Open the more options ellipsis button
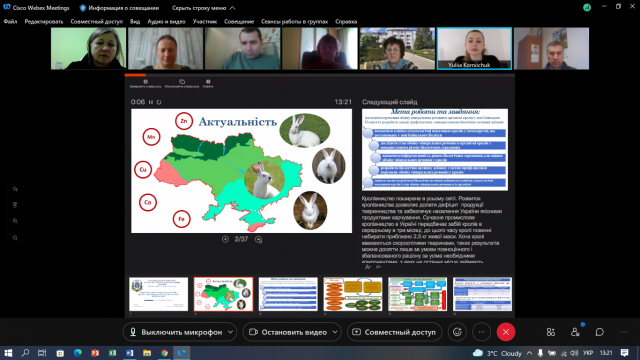This screenshot has width=640, height=360. pos(482,332)
